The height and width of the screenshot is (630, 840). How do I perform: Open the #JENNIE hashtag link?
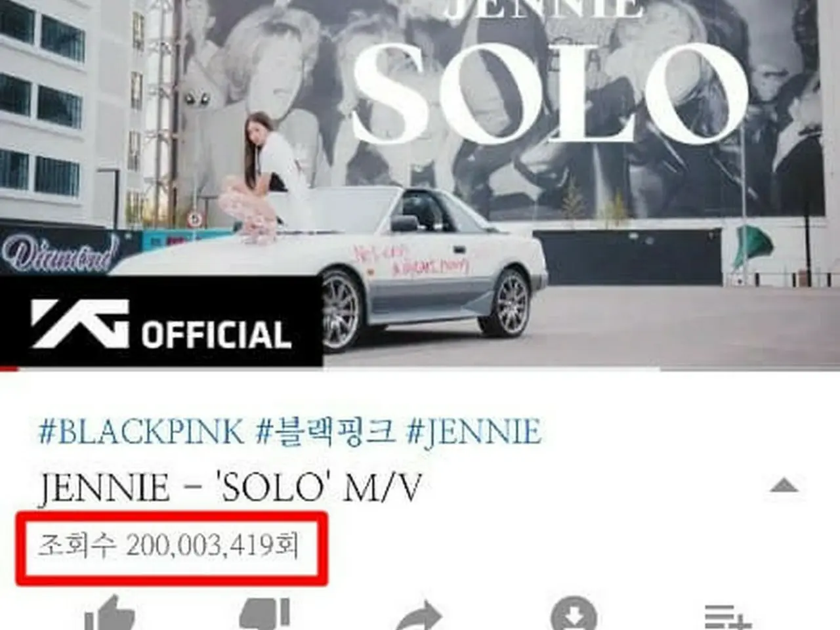(x=474, y=432)
